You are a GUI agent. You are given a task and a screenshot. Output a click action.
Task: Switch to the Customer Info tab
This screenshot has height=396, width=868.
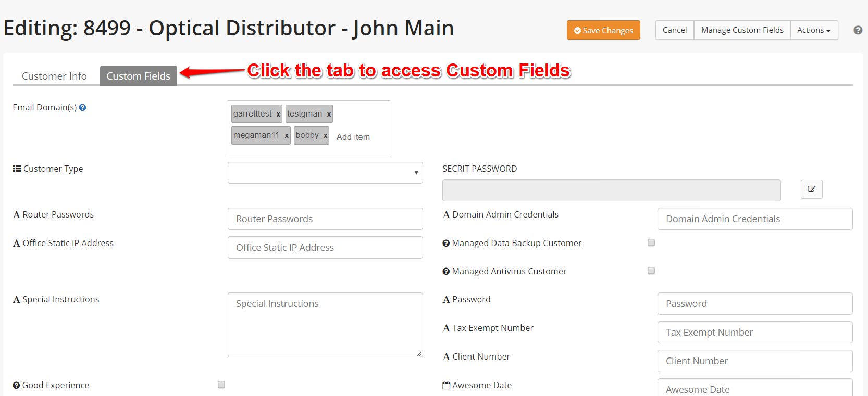54,76
